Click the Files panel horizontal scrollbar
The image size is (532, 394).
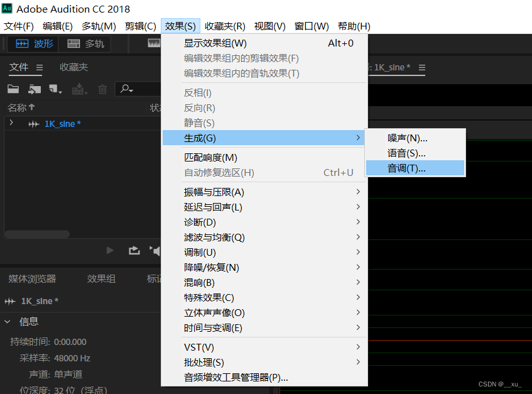[x=36, y=234]
